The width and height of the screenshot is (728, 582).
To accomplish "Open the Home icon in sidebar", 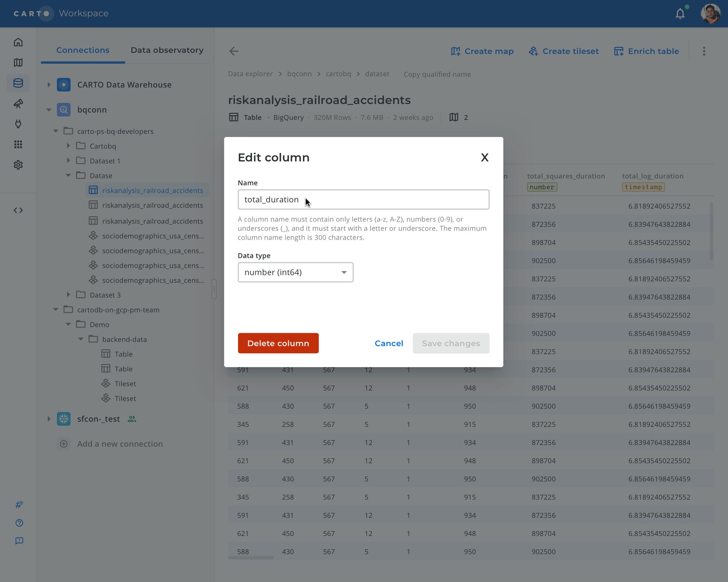I will coord(18,42).
